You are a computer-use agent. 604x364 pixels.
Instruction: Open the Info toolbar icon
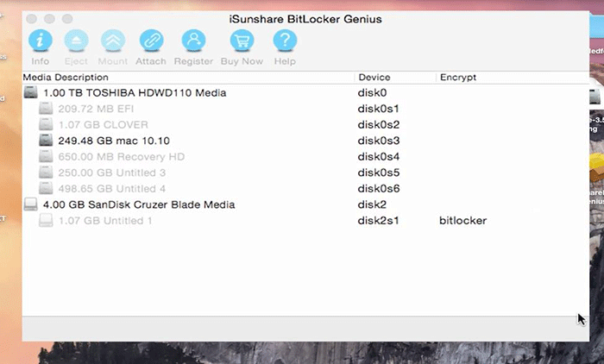tap(40, 40)
